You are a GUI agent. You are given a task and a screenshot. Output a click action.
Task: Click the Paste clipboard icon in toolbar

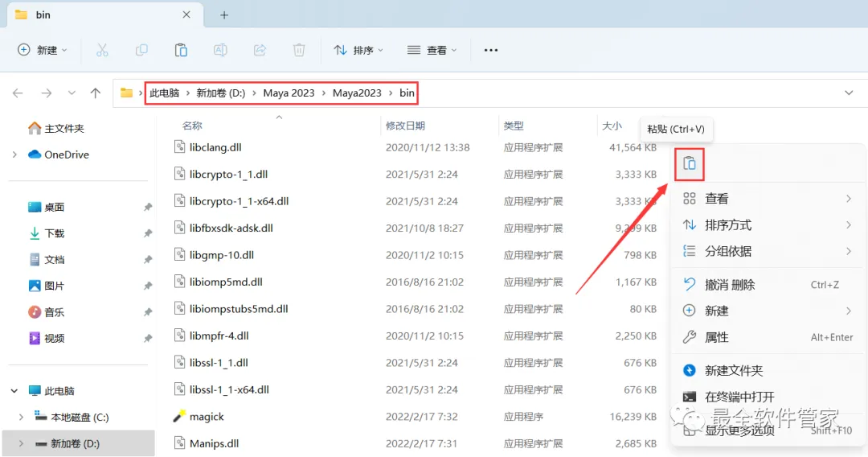pyautogui.click(x=181, y=51)
